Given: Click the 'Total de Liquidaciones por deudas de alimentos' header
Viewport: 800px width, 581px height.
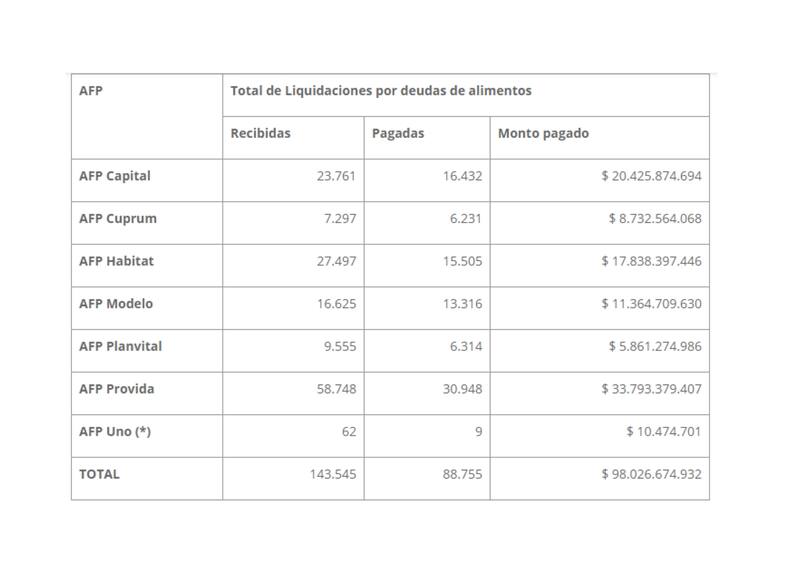Looking at the screenshot, I should [x=381, y=90].
